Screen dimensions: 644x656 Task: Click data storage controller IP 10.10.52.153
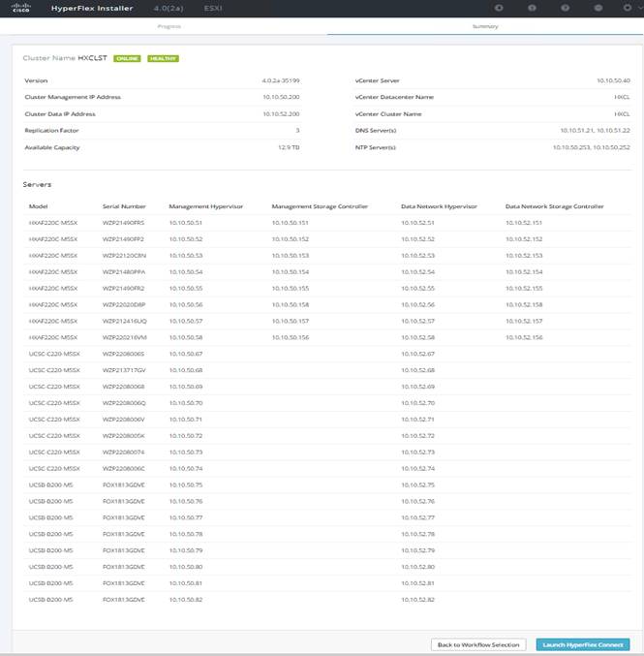coord(524,256)
